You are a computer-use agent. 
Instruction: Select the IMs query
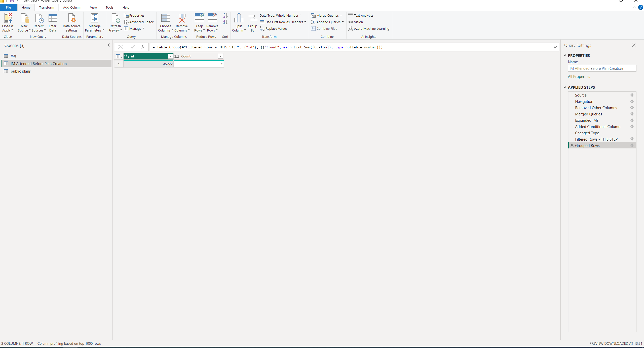(x=56, y=56)
